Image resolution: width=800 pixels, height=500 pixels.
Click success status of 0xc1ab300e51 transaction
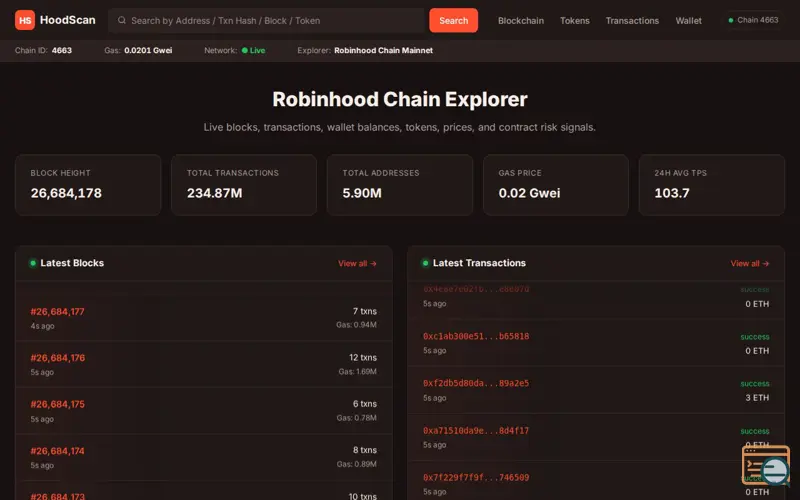pos(755,337)
